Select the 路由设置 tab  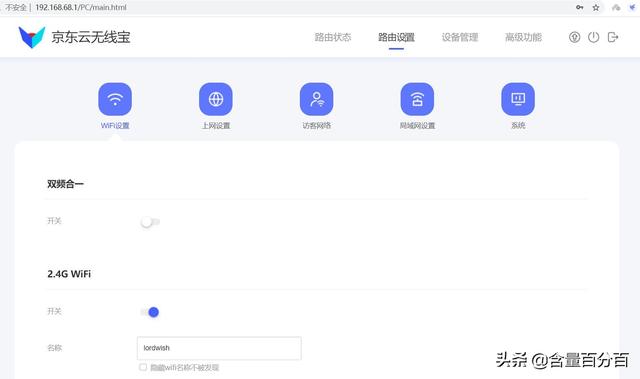point(396,37)
